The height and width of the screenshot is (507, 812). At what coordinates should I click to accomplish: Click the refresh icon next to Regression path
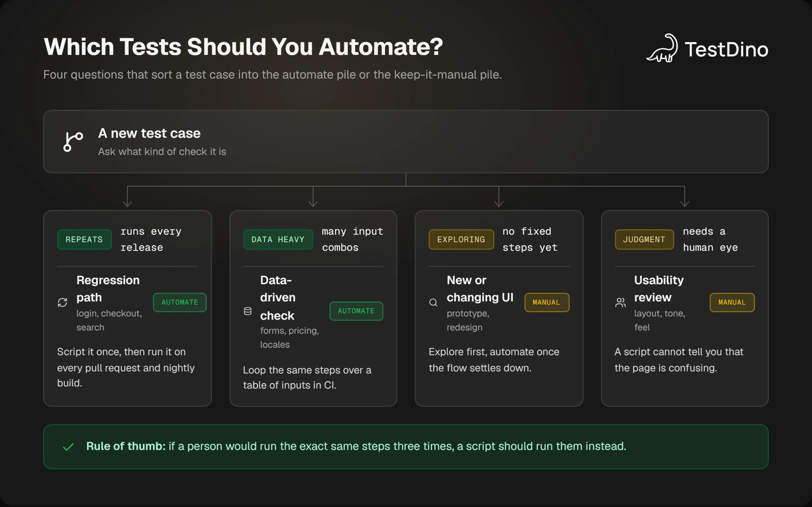[x=62, y=302]
